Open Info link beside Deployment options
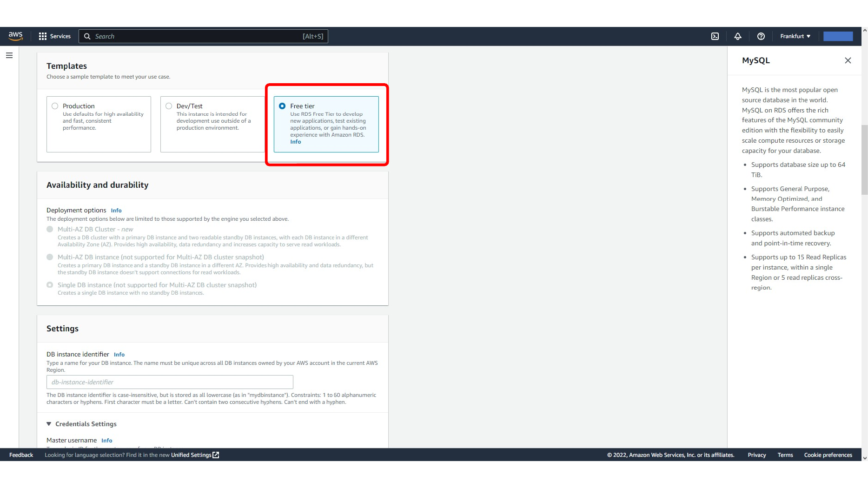 point(116,211)
